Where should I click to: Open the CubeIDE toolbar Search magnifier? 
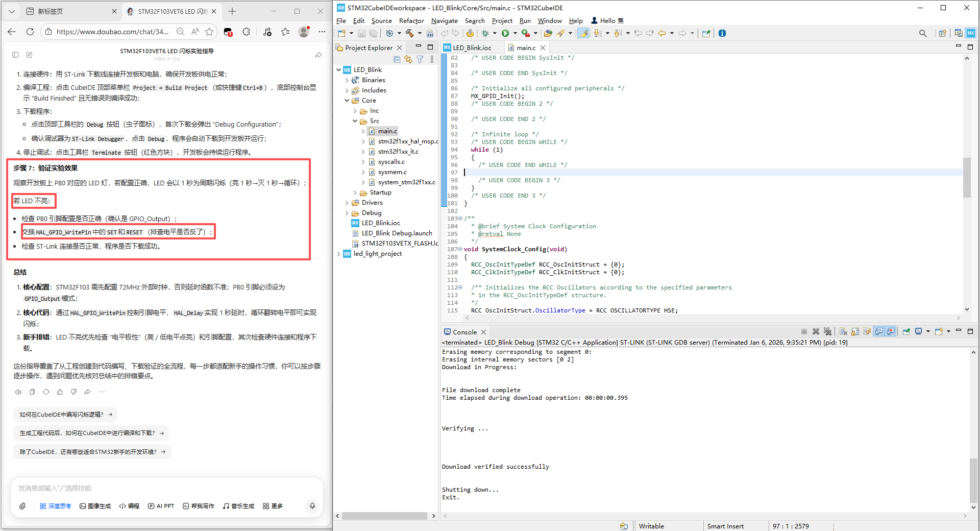tap(923, 33)
